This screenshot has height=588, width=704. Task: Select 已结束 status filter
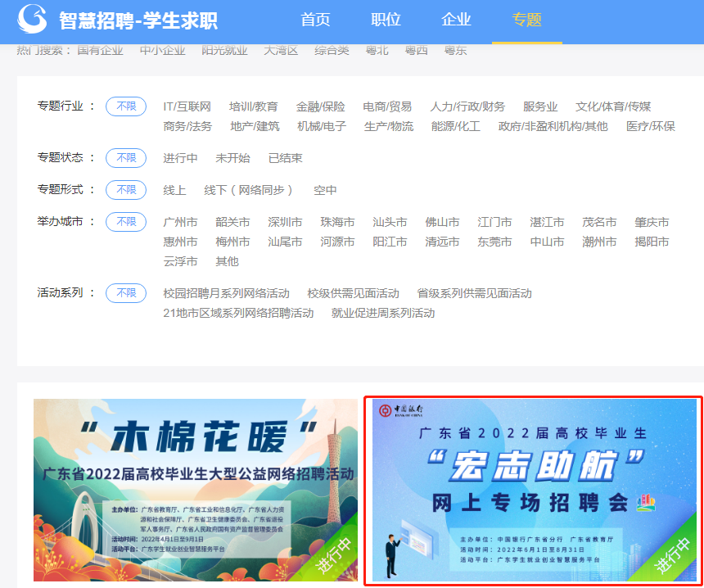tap(285, 158)
